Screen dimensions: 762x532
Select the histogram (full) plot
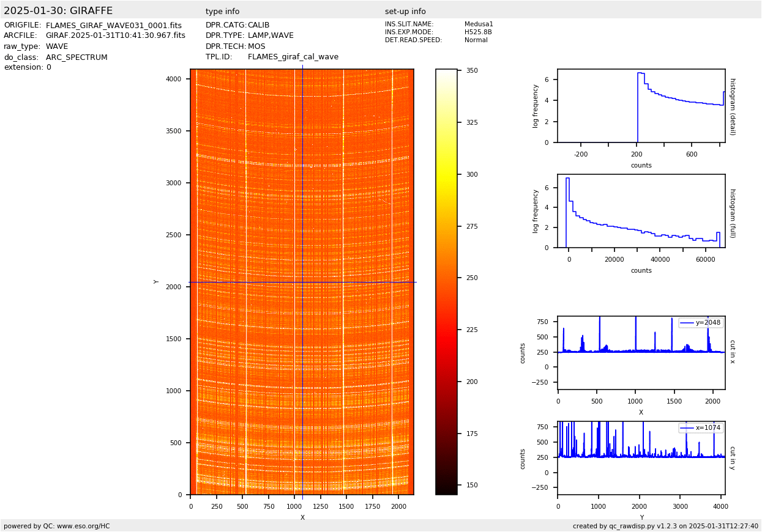(x=641, y=211)
